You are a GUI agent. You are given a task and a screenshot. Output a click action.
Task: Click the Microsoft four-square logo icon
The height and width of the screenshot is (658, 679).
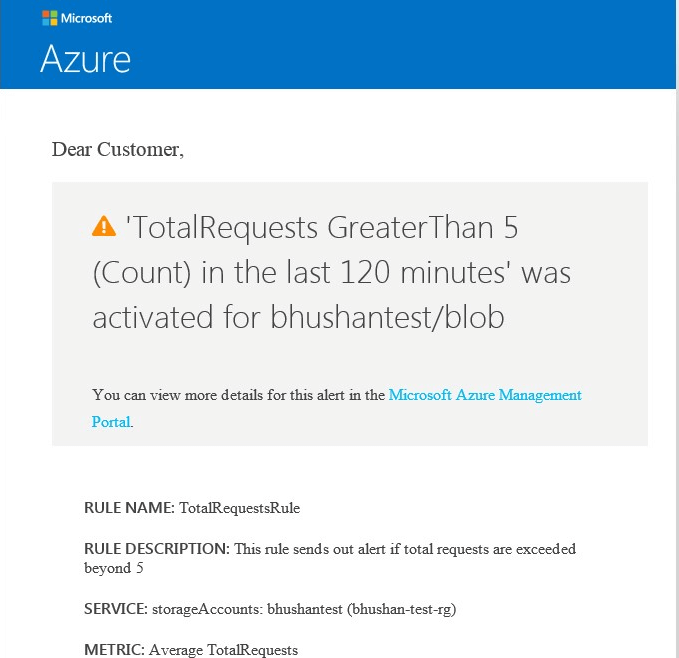click(x=49, y=18)
